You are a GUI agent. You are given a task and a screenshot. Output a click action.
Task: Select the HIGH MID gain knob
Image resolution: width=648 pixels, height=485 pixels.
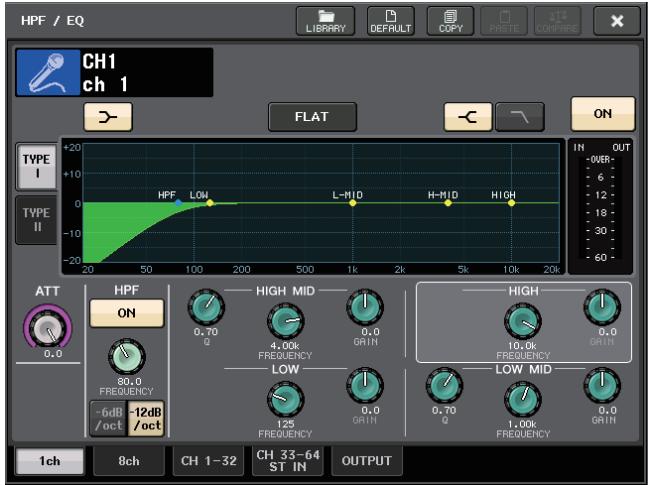pyautogui.click(x=365, y=307)
